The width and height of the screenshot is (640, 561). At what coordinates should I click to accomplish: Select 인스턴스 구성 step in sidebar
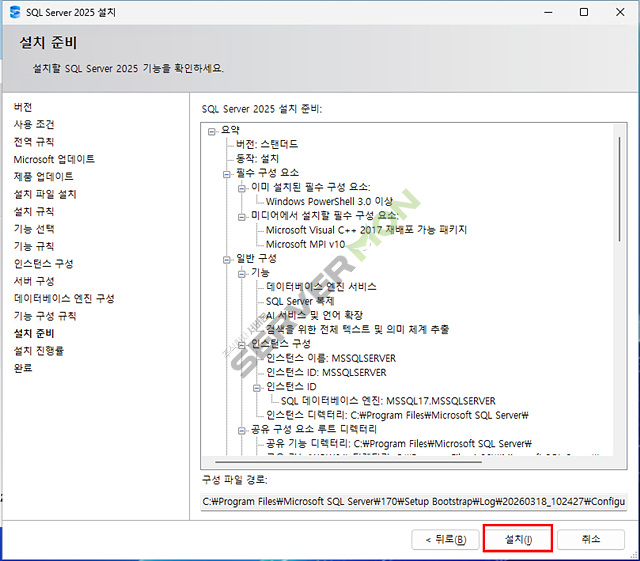[43, 264]
